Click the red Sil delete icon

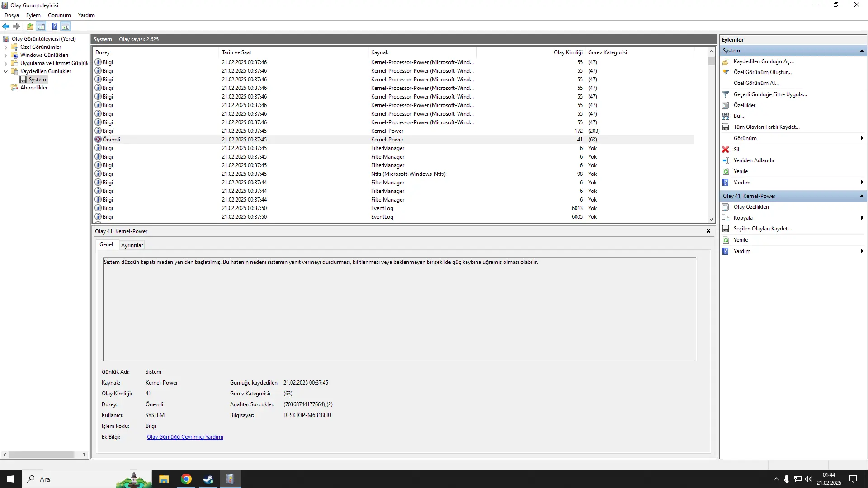pyautogui.click(x=726, y=150)
